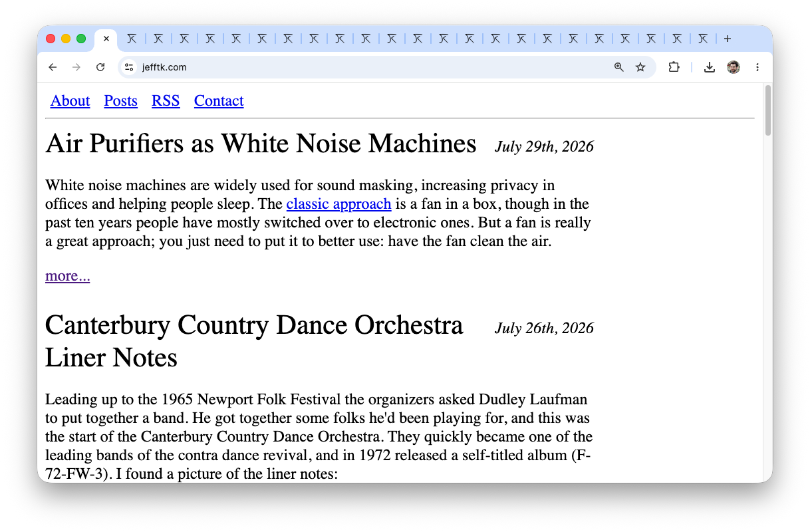Click the "Canterbury Country Dance Orchestra Liner Notes" heading
The width and height of the screenshot is (810, 532).
pos(254,341)
